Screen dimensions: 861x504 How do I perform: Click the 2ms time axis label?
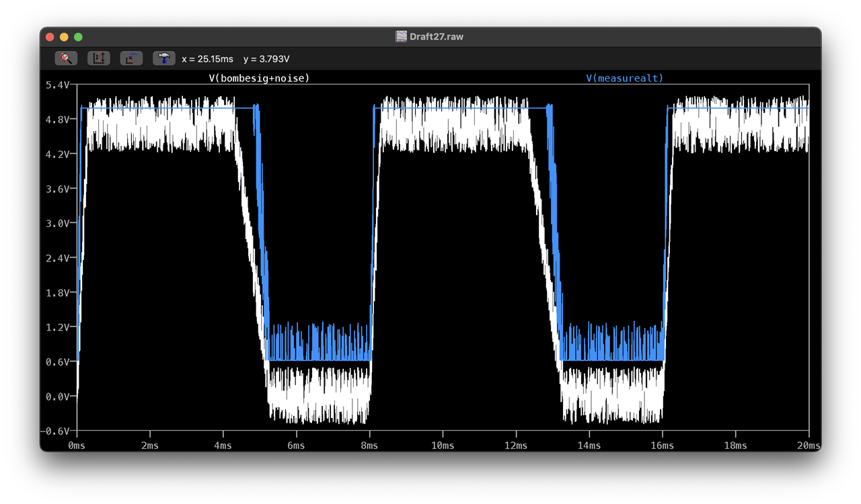tap(150, 446)
